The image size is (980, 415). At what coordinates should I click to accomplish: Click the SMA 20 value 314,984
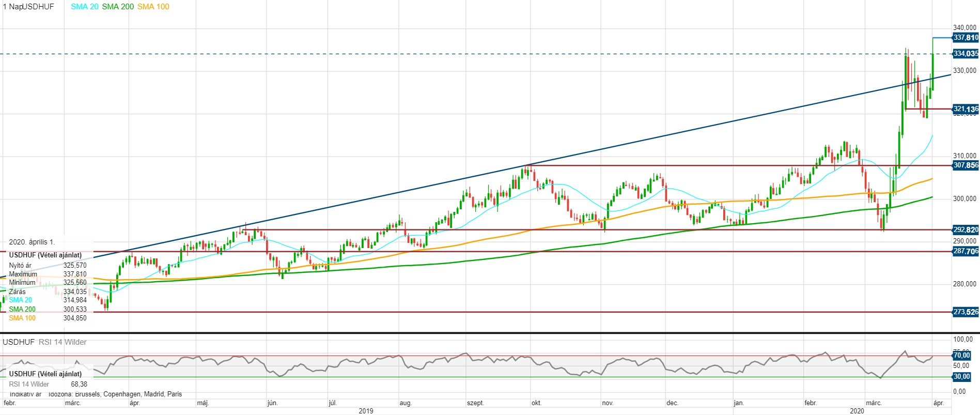point(75,300)
